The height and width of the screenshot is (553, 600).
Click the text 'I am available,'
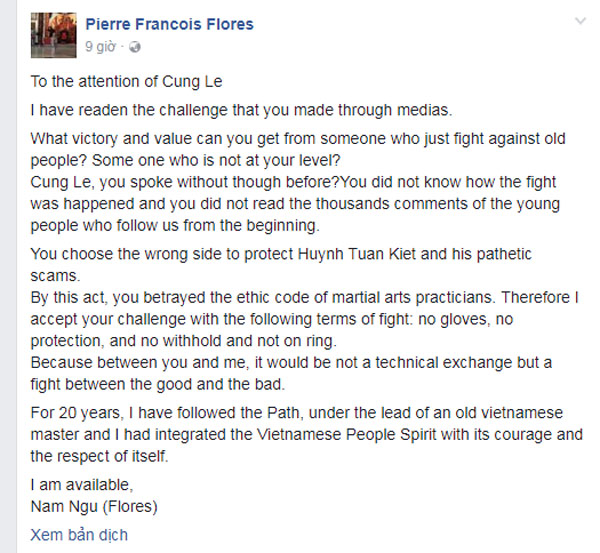click(82, 485)
